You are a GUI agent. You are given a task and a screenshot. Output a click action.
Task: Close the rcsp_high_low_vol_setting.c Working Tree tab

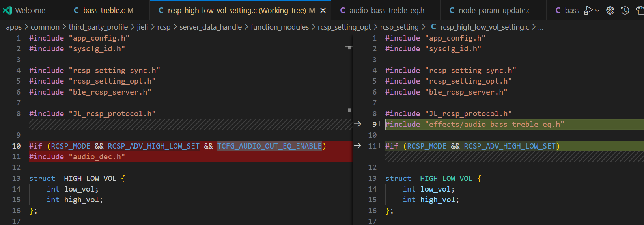(x=323, y=11)
